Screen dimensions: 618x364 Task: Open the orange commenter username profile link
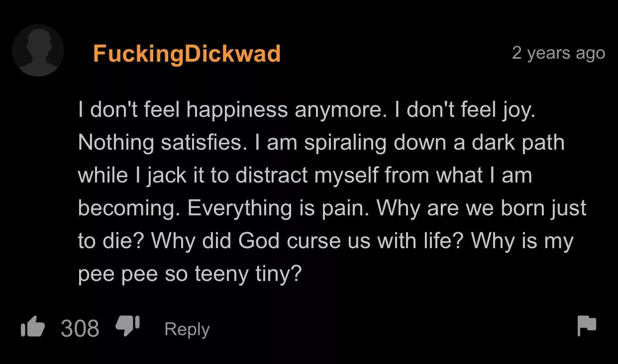(187, 53)
